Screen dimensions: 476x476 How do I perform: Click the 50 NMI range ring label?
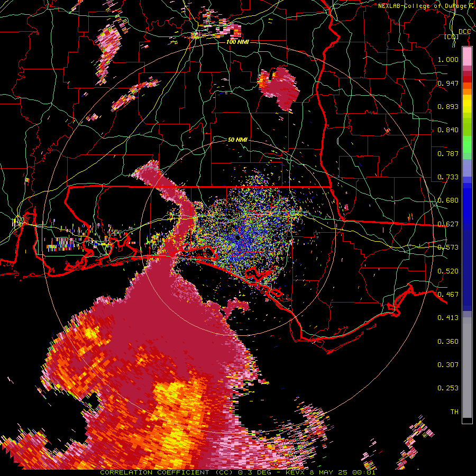pyautogui.click(x=237, y=140)
